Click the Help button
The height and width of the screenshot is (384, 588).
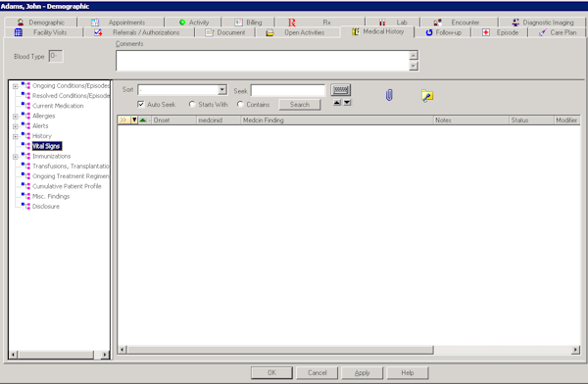point(408,373)
